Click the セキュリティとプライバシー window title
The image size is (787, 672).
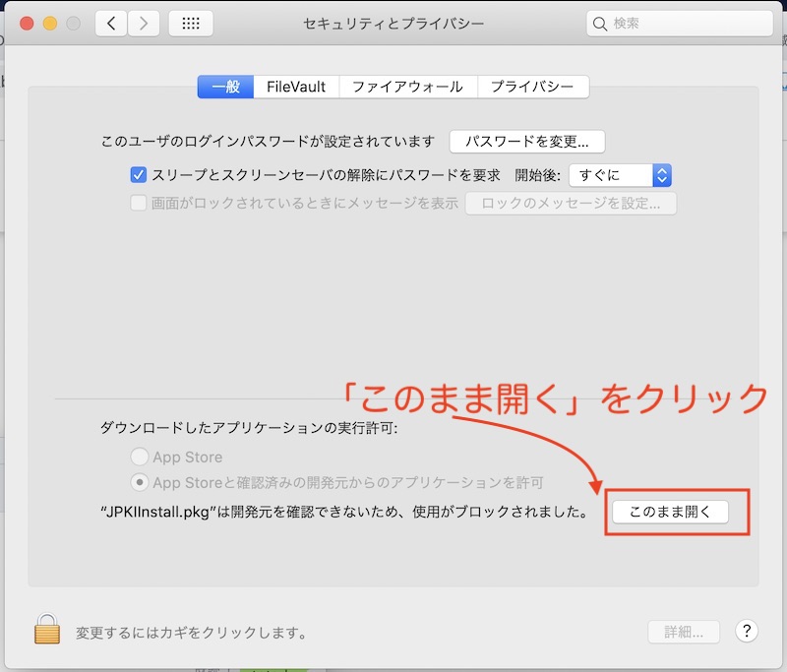tap(393, 24)
